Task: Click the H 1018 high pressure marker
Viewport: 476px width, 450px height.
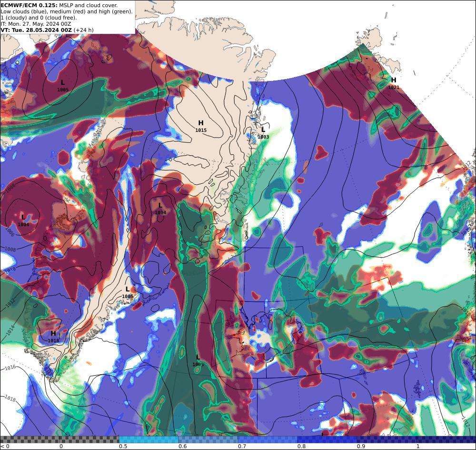Action: pos(53,337)
